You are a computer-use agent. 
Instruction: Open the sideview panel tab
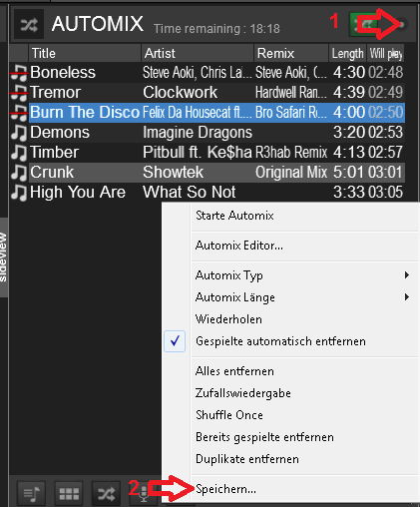3,257
